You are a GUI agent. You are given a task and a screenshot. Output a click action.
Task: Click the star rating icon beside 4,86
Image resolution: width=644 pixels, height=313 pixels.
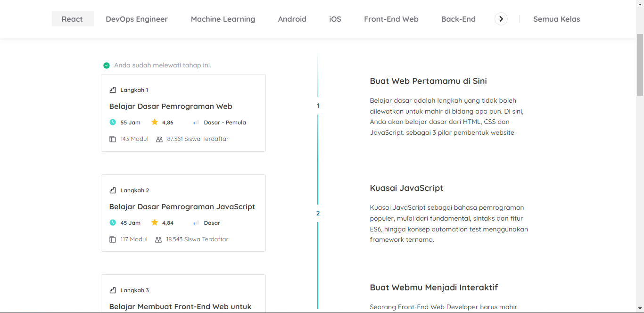[x=155, y=122]
